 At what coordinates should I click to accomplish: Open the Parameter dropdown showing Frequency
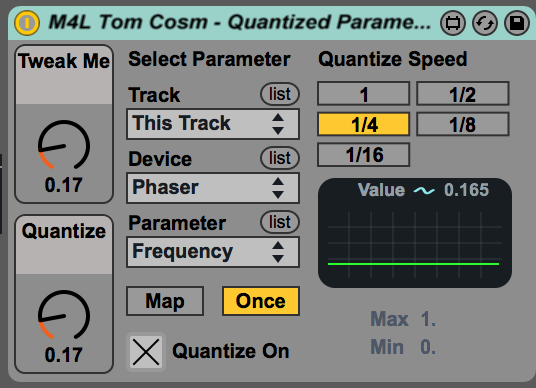pos(213,252)
